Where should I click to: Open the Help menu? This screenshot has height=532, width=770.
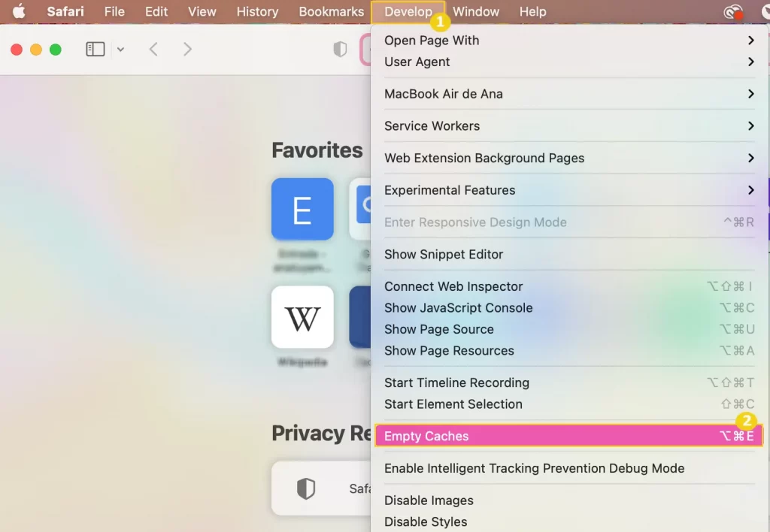[x=533, y=11]
